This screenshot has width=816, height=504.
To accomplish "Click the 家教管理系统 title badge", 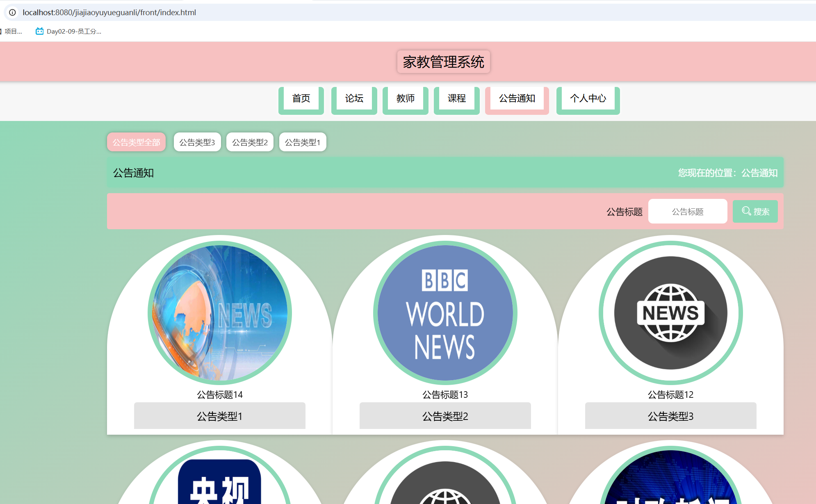I will point(443,62).
